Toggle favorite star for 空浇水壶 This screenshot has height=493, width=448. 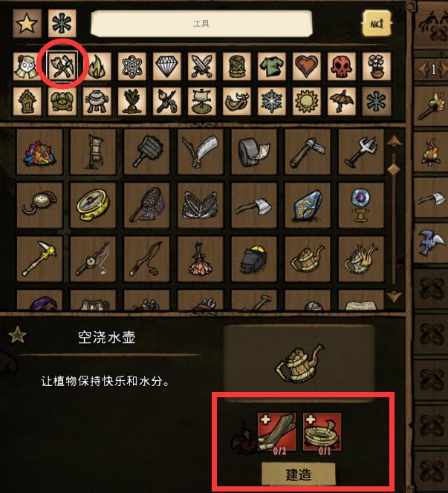coord(17,335)
